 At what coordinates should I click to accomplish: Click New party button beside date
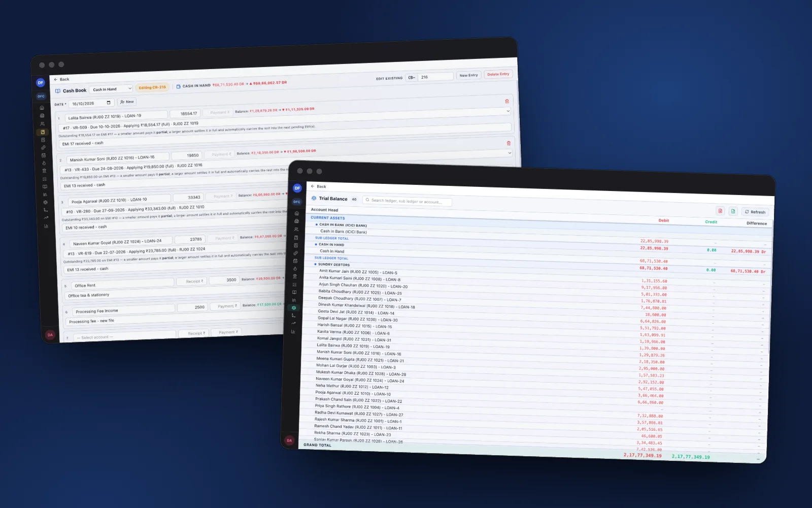pyautogui.click(x=127, y=102)
